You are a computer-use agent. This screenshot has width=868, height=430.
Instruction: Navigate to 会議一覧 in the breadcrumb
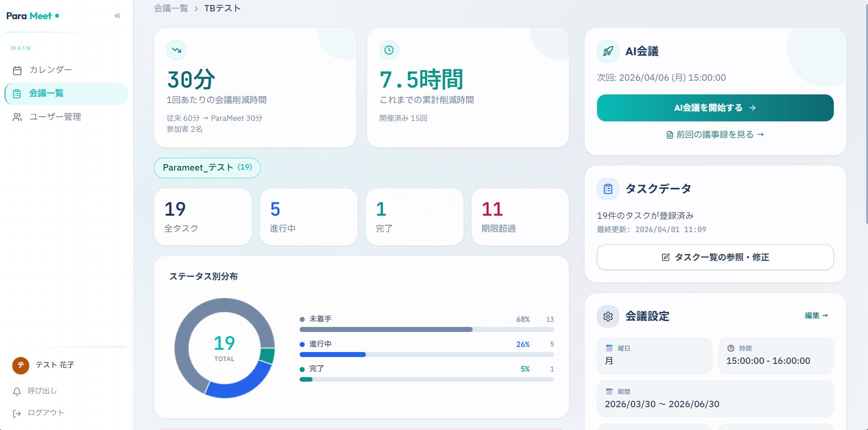click(x=171, y=8)
